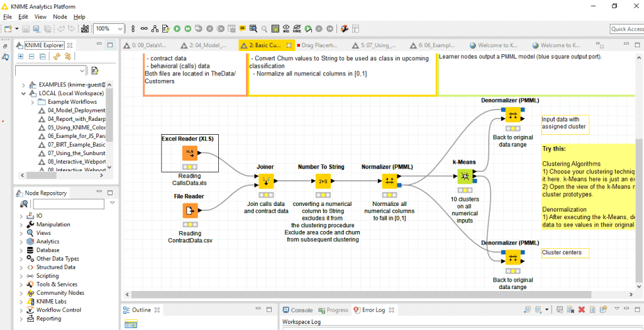Switch to the Progress tab
644x330 pixels.
pyautogui.click(x=333, y=310)
